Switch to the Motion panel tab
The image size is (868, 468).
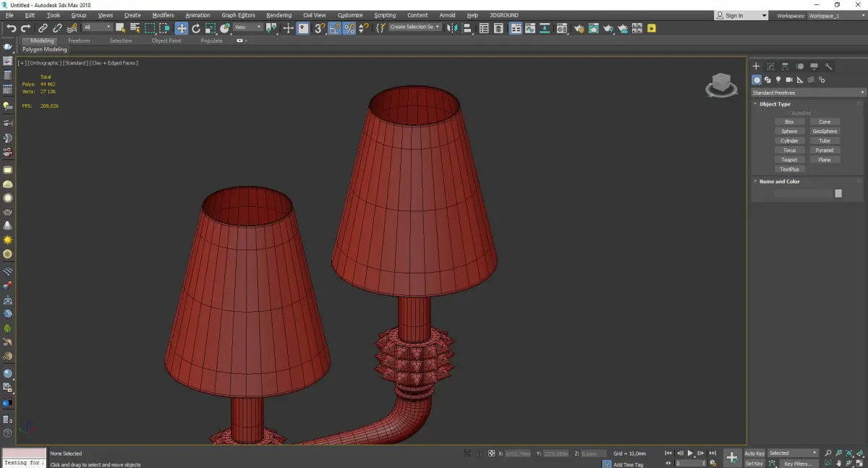coord(799,67)
